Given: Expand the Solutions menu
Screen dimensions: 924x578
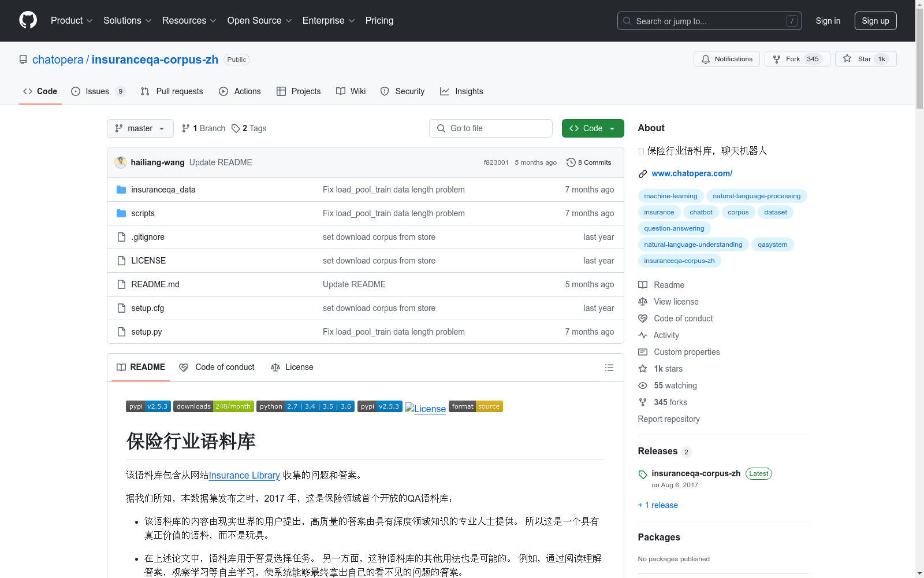Looking at the screenshot, I should click(127, 20).
